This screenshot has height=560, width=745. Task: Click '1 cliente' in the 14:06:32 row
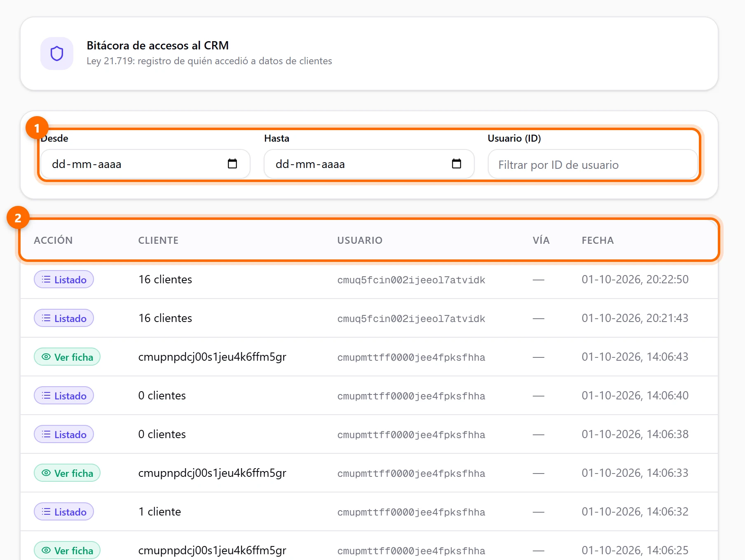click(x=159, y=512)
